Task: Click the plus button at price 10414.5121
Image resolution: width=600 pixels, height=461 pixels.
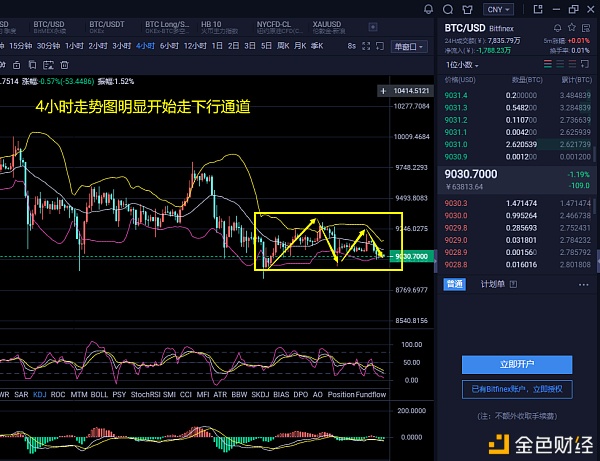Action: click(x=383, y=91)
